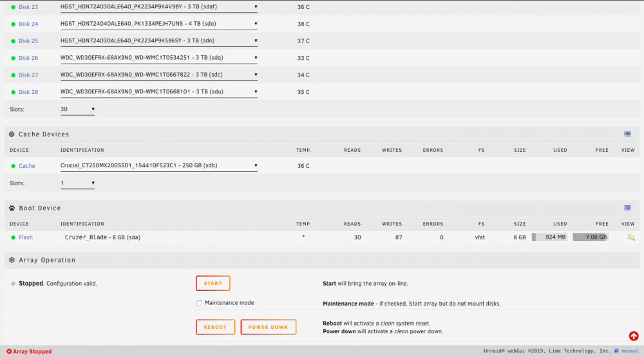644x357 pixels.
Task: Open the Cache device link
Action: tap(26, 166)
